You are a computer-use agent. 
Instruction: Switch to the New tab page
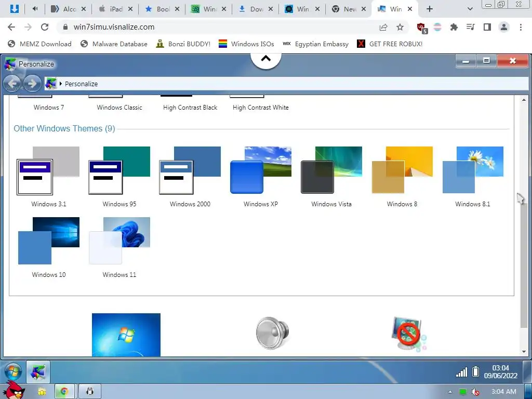(x=349, y=9)
